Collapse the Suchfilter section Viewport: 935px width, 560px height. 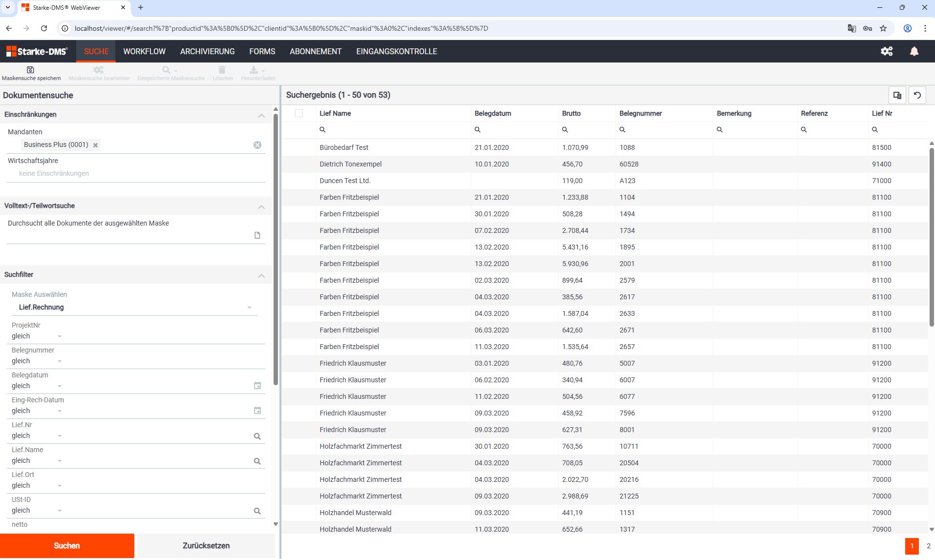pos(261,276)
